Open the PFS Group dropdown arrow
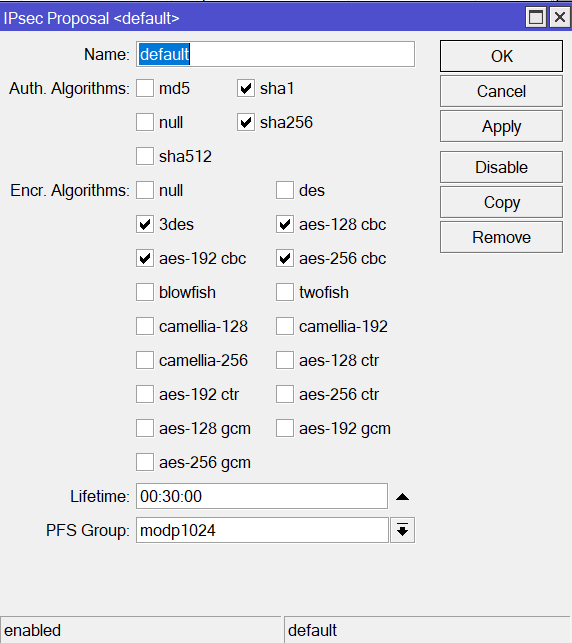572x643 pixels. point(402,530)
